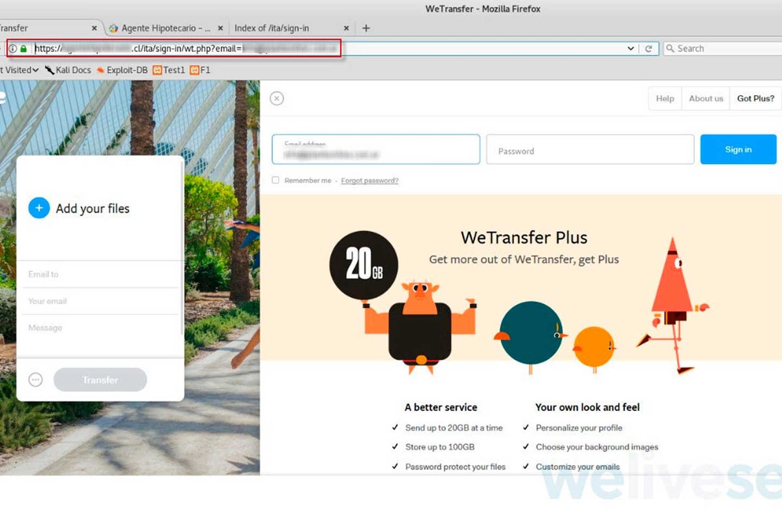
Task: Click the site info icon in the URL bar
Action: 13,48
